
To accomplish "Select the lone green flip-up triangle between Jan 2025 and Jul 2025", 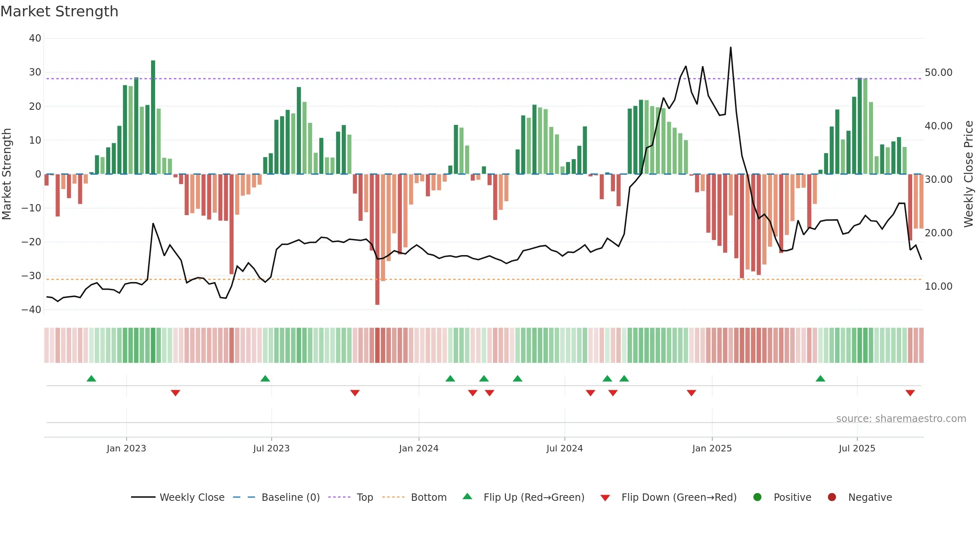I will (820, 378).
